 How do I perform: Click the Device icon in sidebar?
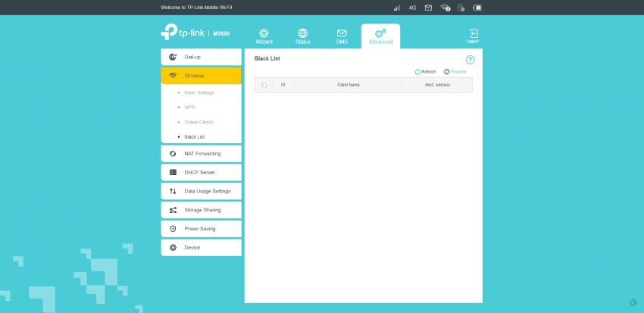pos(173,247)
